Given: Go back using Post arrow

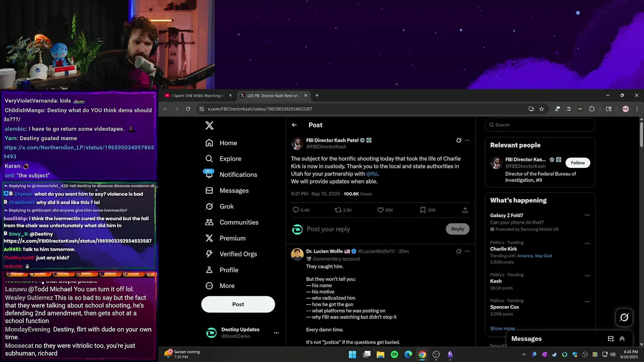Looking at the screenshot, I should pos(294,125).
